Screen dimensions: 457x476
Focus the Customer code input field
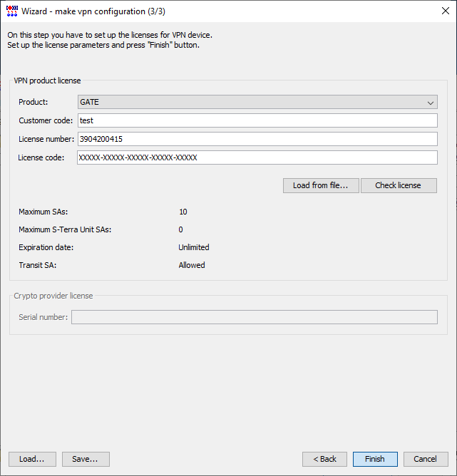point(257,120)
